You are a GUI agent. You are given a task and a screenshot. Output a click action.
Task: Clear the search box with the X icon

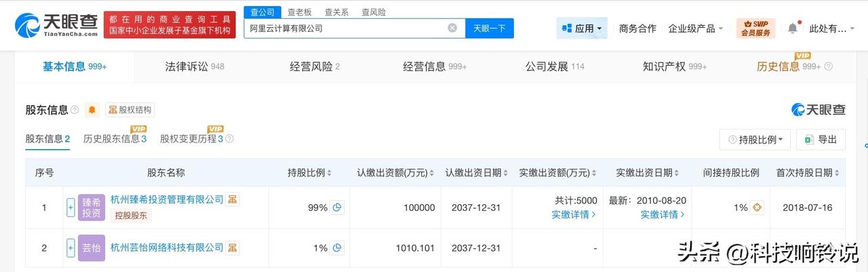tap(452, 28)
